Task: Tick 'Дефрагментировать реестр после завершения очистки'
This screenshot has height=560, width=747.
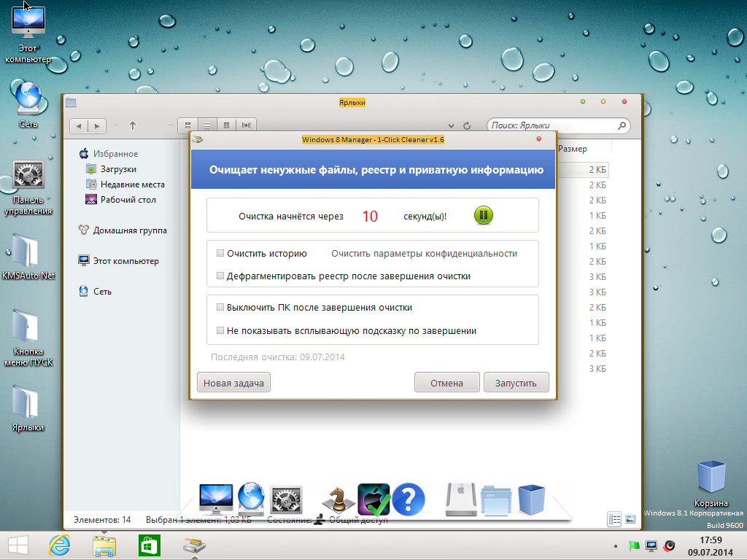Action: (x=220, y=276)
